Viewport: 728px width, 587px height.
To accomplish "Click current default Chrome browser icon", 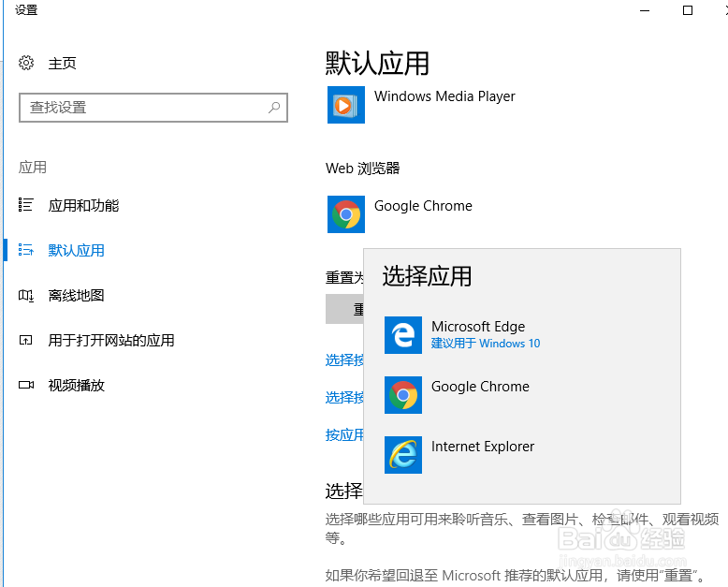I will click(x=346, y=214).
